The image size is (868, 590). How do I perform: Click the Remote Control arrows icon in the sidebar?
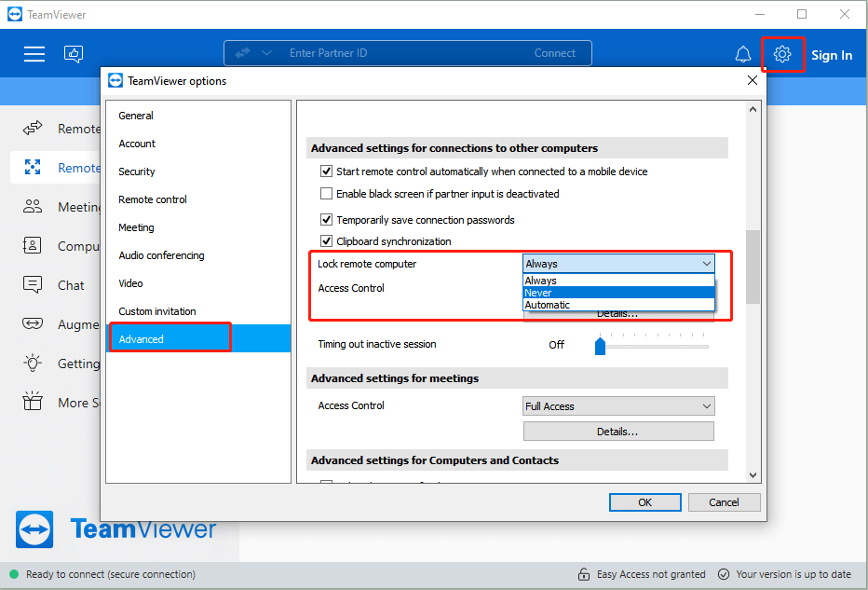point(33,128)
